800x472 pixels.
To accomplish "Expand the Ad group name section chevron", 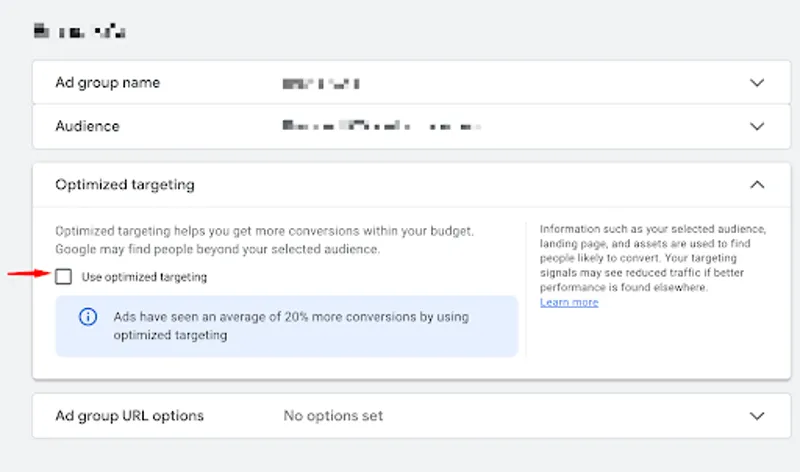I will tap(757, 83).
